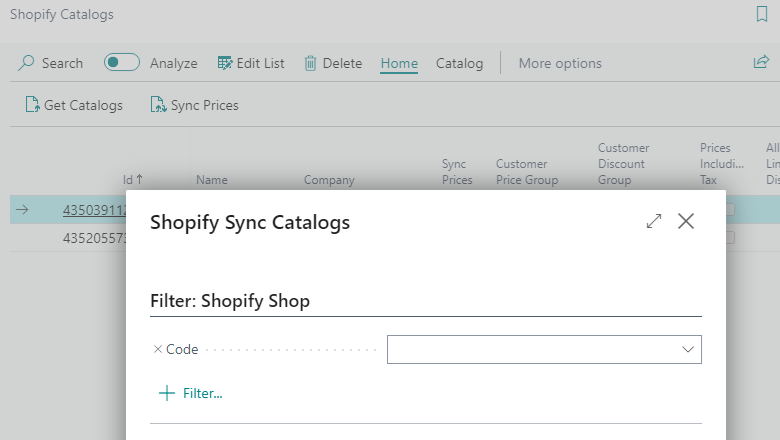This screenshot has width=780, height=440.
Task: Click Edit List in the toolbar
Action: (251, 63)
